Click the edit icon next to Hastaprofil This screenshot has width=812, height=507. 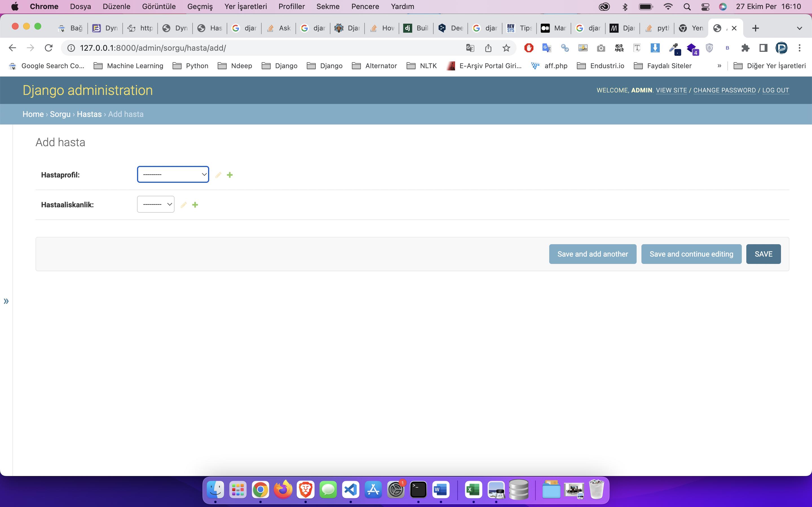[219, 175]
